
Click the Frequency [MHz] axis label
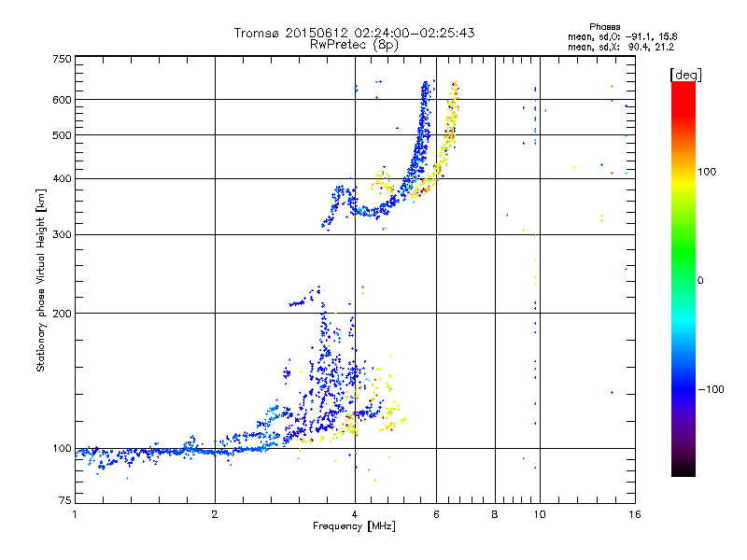click(x=354, y=527)
